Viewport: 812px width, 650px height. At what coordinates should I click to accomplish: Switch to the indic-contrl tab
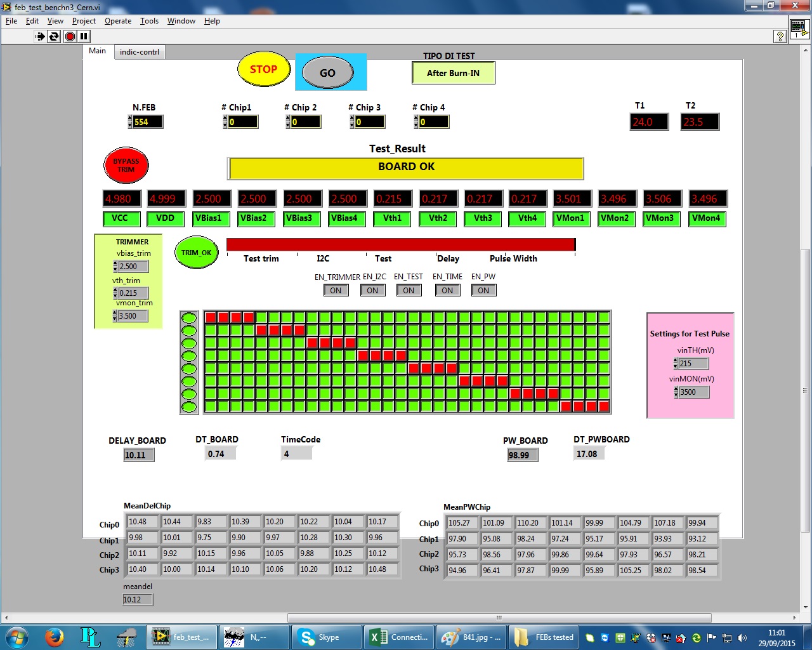click(140, 52)
